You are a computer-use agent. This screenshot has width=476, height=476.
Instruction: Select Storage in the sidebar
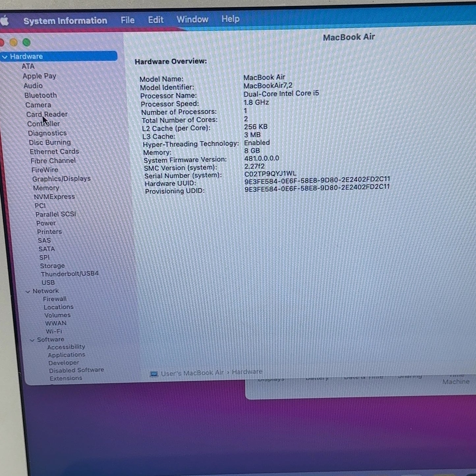point(52,266)
